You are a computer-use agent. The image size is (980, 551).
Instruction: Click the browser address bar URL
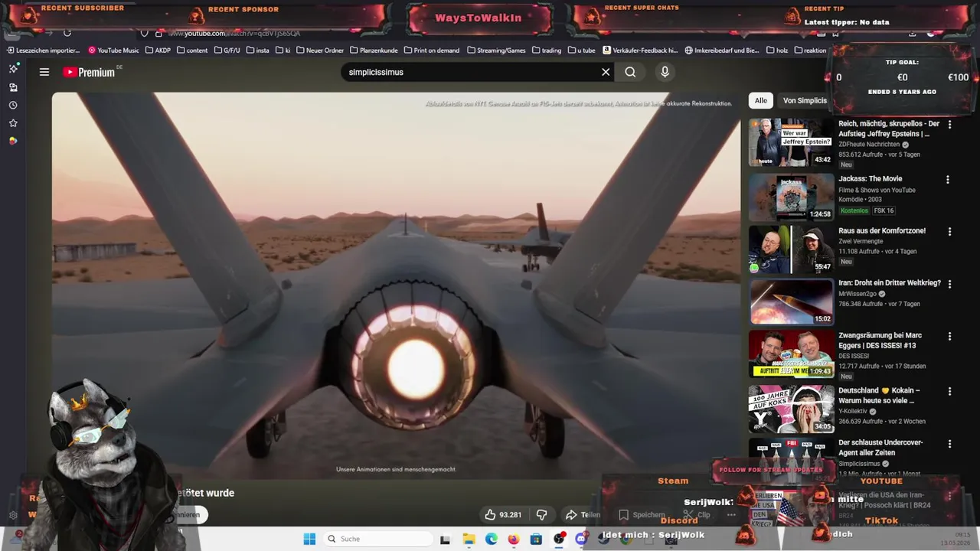pos(234,33)
